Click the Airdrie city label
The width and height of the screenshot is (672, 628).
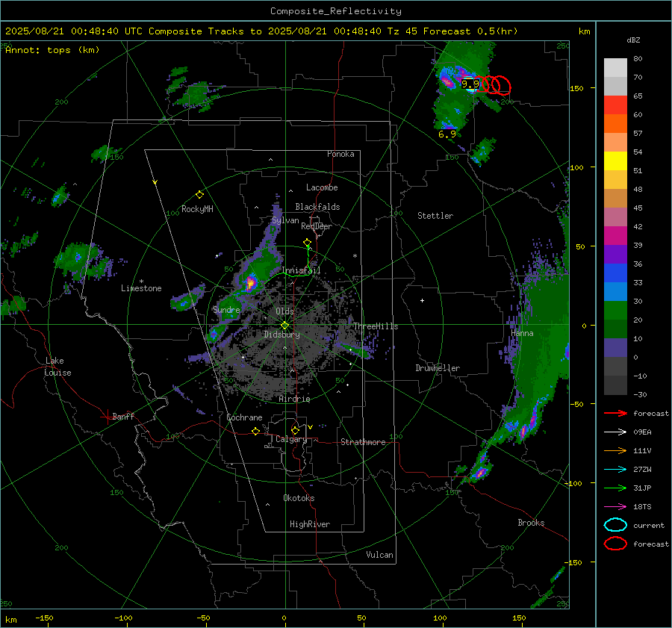coord(294,399)
